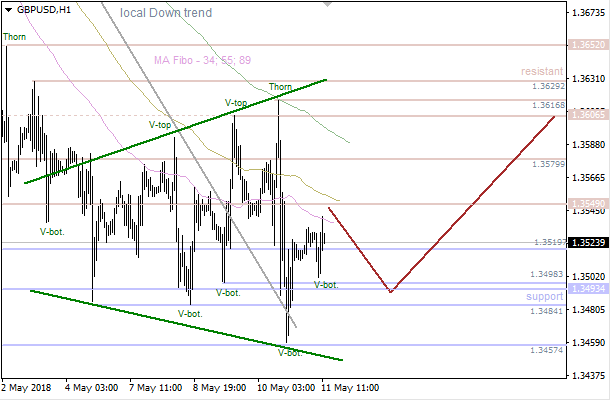The image size is (610, 400).
Task: Select the leftmost V-bot. label
Action: (x=52, y=232)
